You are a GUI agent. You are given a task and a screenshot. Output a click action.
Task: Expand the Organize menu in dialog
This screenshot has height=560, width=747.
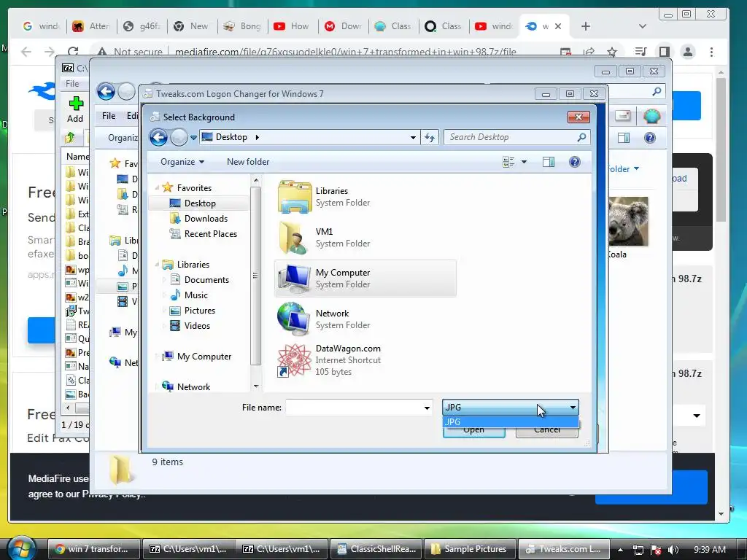(x=182, y=162)
